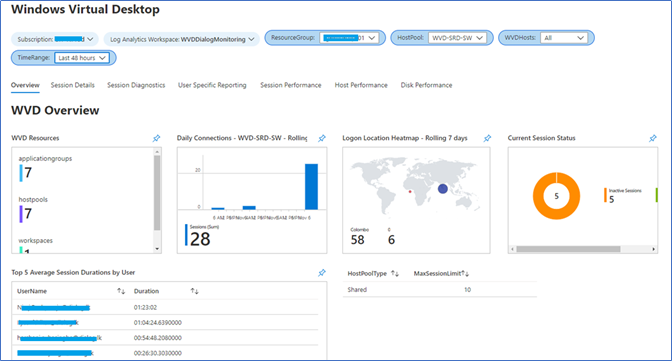672x361 pixels.
Task: Sort by UserName column arrows
Action: (x=121, y=291)
